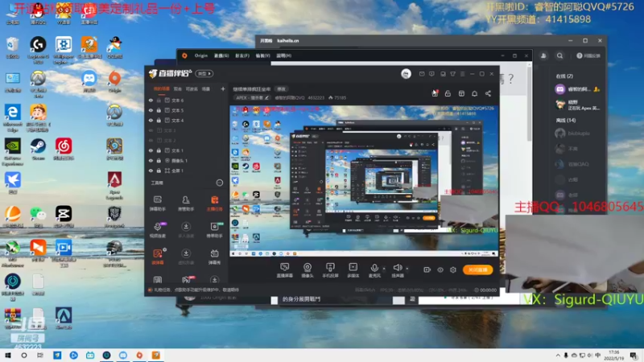Add a new scene with the plus
The image size is (644, 362).
point(223,88)
